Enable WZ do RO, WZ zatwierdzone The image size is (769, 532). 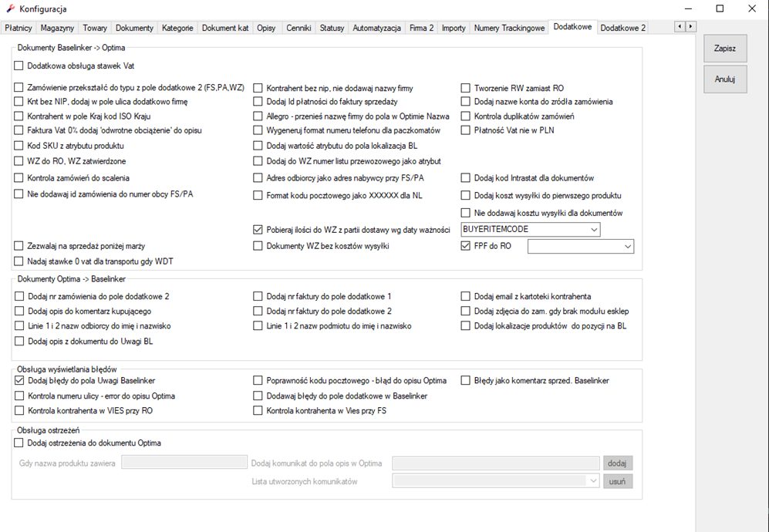pyautogui.click(x=19, y=161)
